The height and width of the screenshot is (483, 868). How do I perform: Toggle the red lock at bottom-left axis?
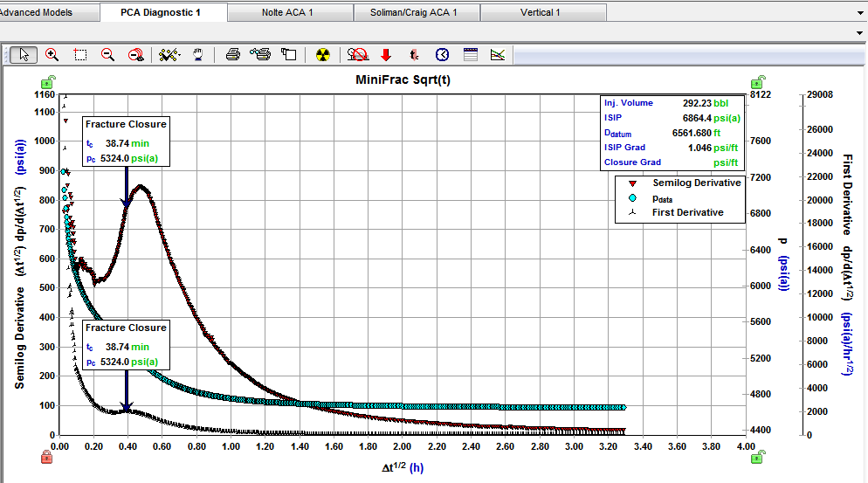(45, 456)
